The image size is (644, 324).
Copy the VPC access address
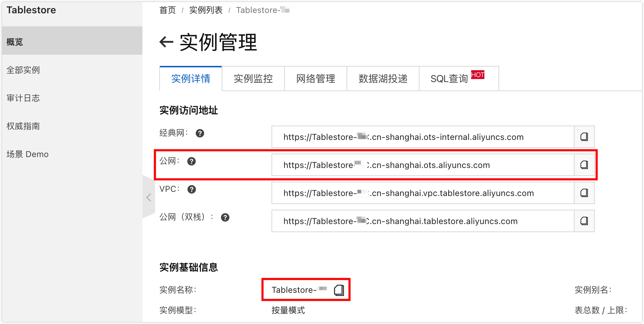pyautogui.click(x=584, y=193)
